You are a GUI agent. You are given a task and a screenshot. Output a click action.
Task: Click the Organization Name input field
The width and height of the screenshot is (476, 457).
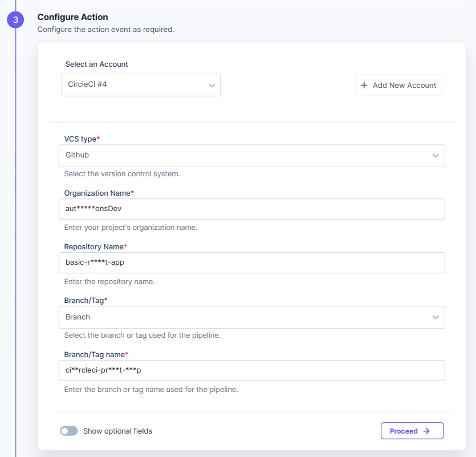[252, 209]
